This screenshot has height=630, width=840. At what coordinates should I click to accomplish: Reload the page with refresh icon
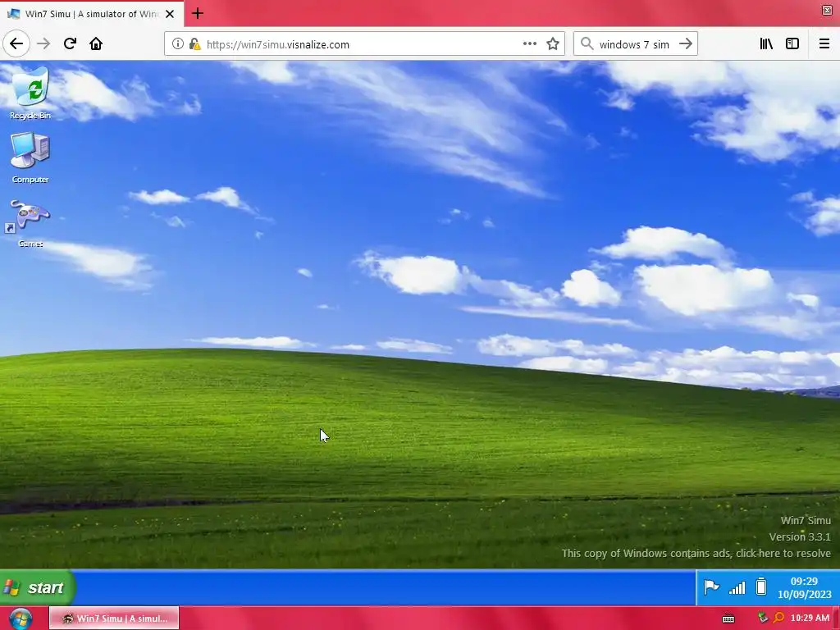tap(70, 43)
